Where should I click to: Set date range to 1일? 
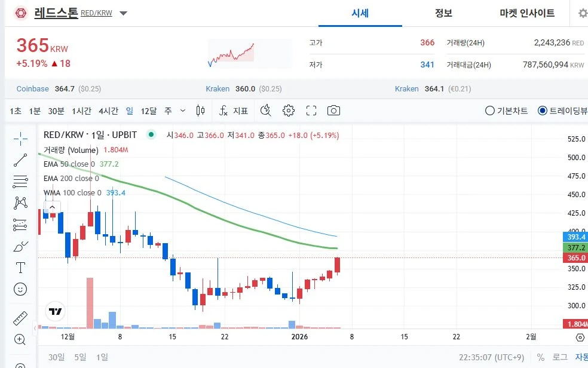tap(102, 357)
